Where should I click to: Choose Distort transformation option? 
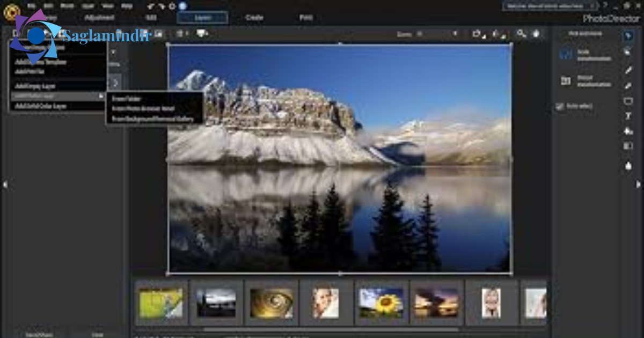(x=586, y=81)
